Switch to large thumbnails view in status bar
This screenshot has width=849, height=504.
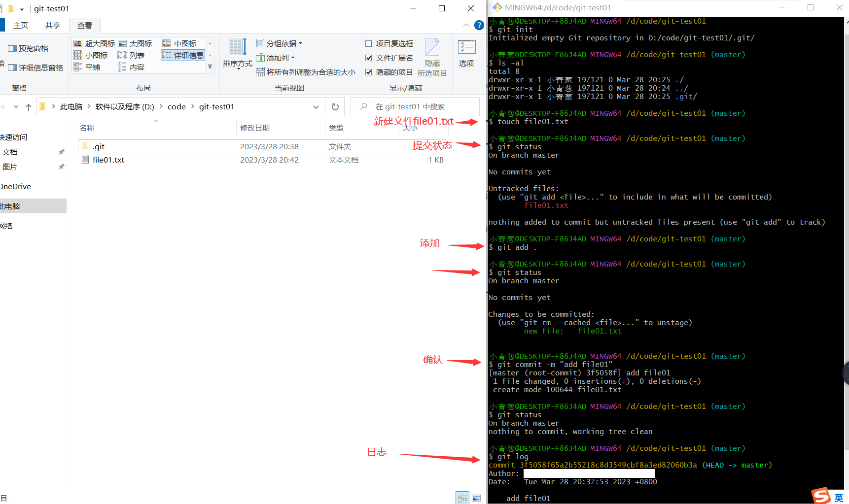(476, 498)
